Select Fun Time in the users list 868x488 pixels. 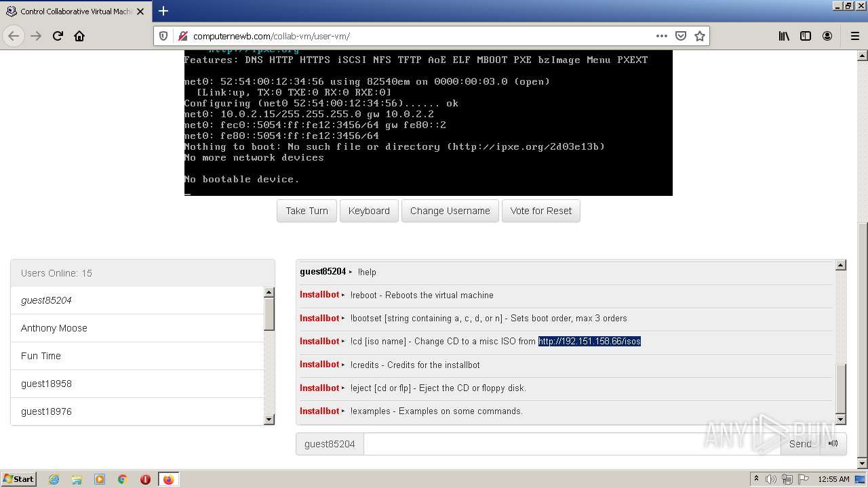137,356
